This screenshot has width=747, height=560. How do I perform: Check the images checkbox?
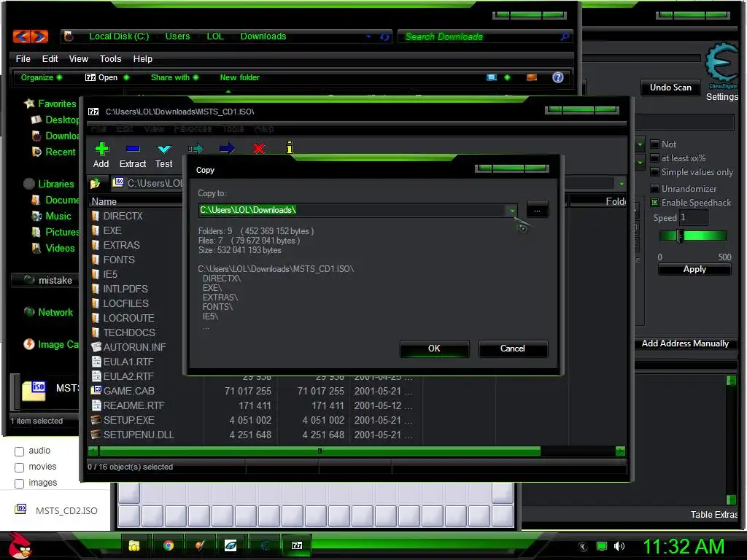19,483
